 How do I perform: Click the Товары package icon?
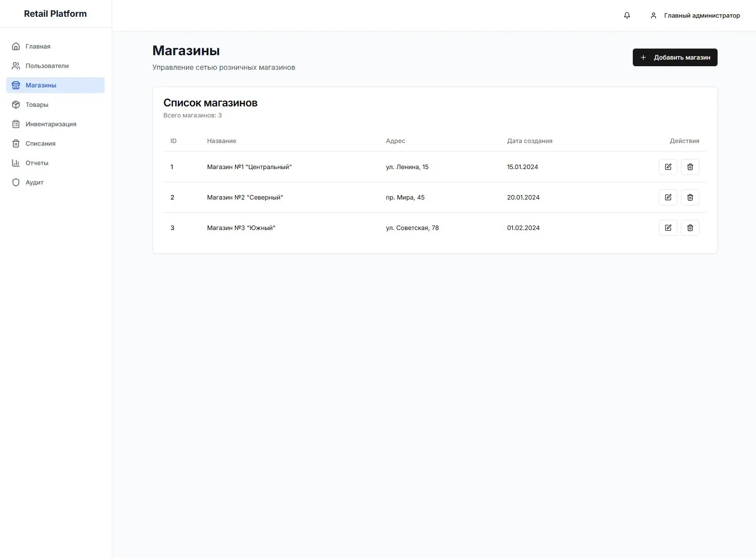tap(16, 105)
